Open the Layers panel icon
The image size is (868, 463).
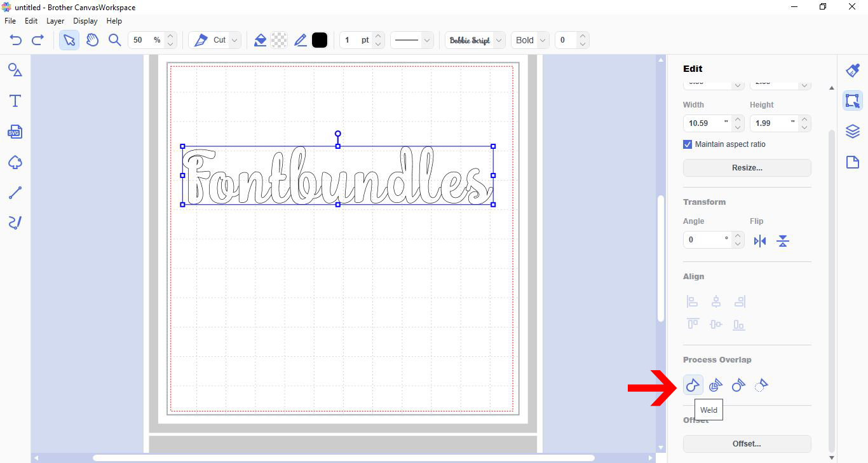(853, 132)
